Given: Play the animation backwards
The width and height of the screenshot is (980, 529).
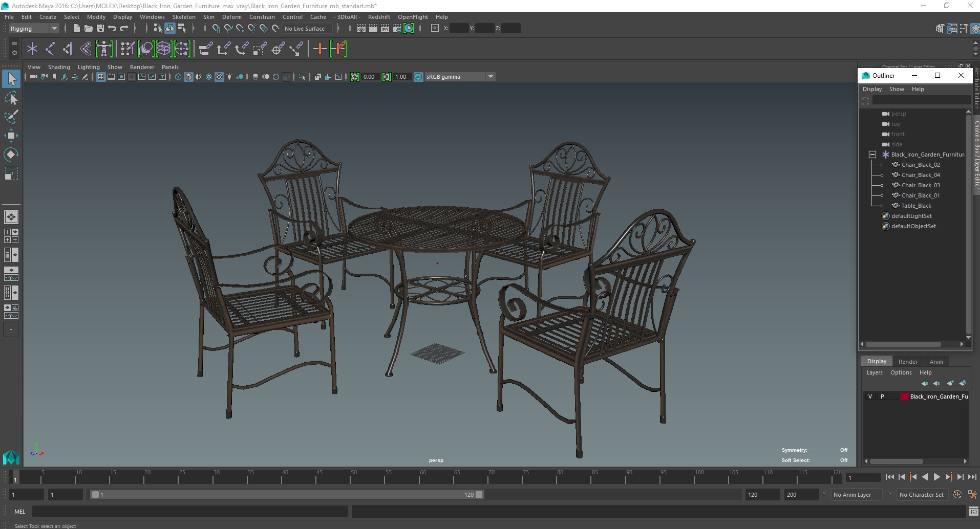Looking at the screenshot, I should [925, 477].
